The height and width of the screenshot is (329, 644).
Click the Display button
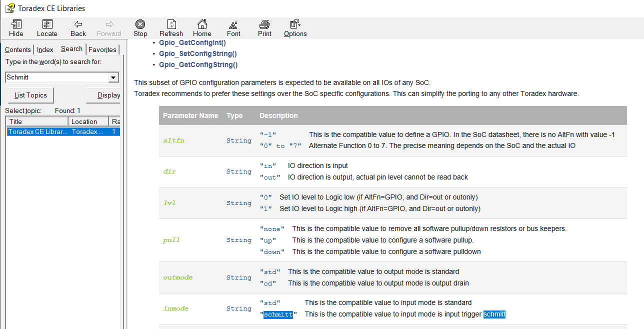coord(103,95)
